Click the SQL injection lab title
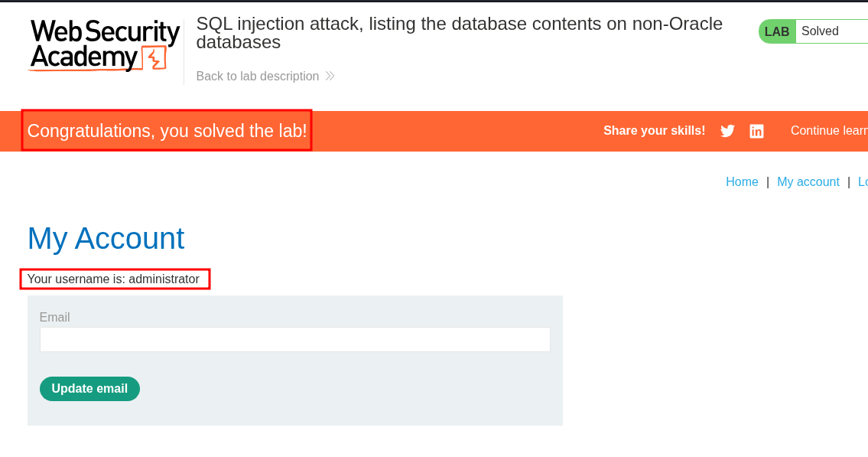The height and width of the screenshot is (457, 868). (x=459, y=32)
